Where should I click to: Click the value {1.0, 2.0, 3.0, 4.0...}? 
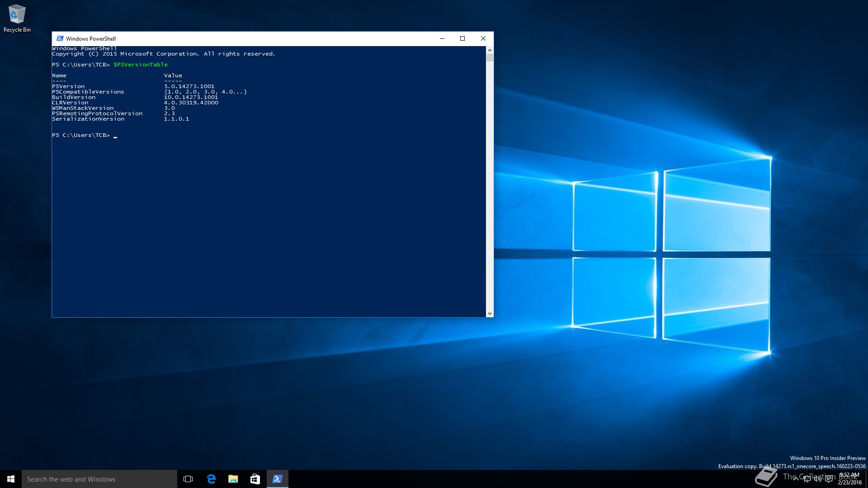coord(206,92)
